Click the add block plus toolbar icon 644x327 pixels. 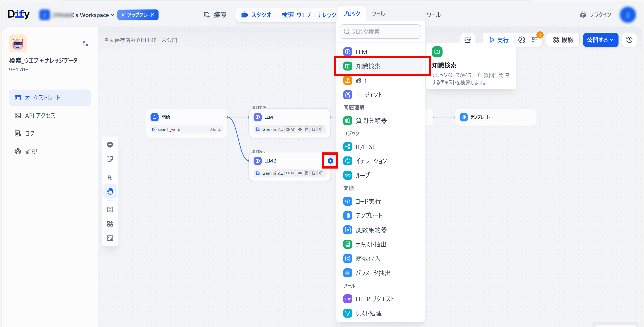pos(110,145)
